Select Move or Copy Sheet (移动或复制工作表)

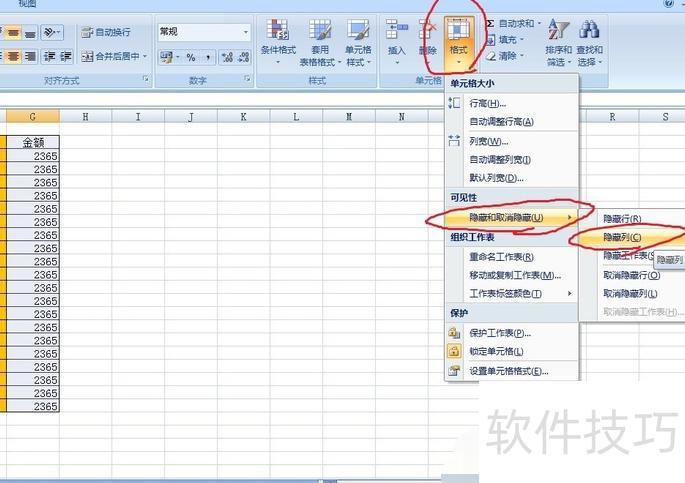pyautogui.click(x=512, y=275)
